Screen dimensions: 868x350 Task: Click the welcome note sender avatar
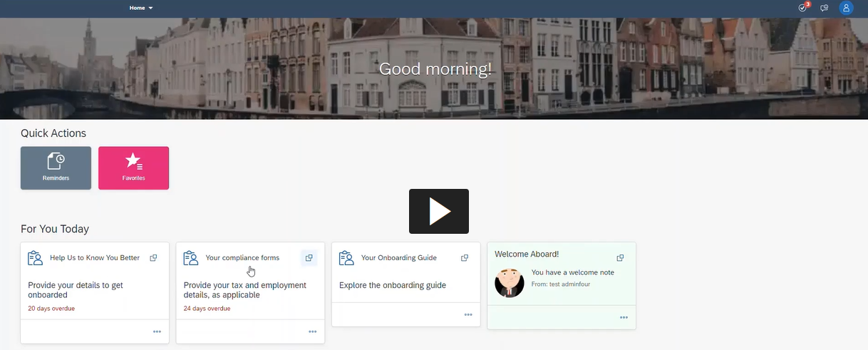pyautogui.click(x=510, y=283)
